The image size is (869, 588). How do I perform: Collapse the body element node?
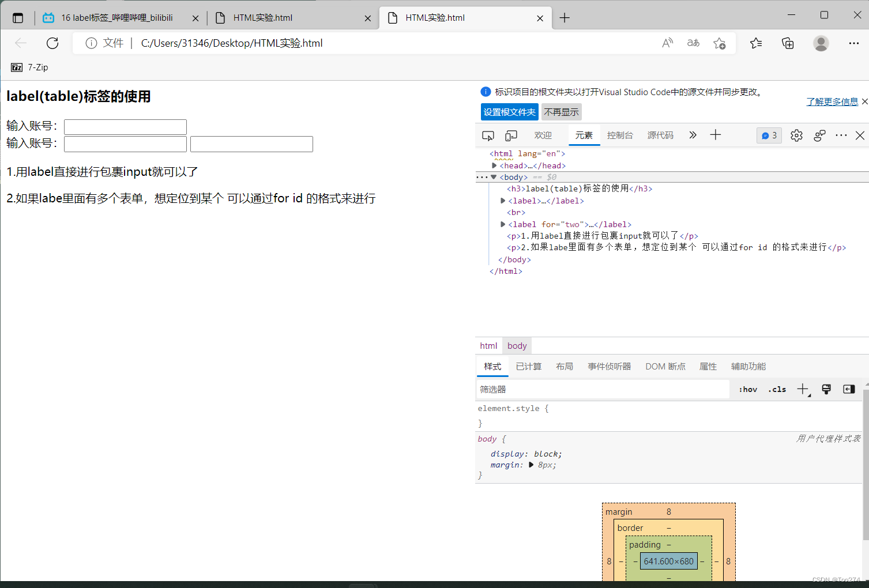pos(494,177)
